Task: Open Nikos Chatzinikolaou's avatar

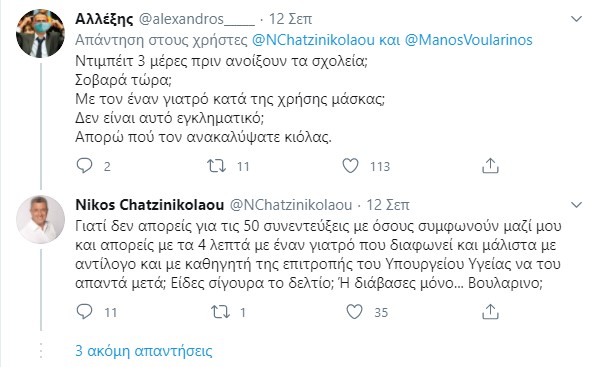Action: (40, 219)
